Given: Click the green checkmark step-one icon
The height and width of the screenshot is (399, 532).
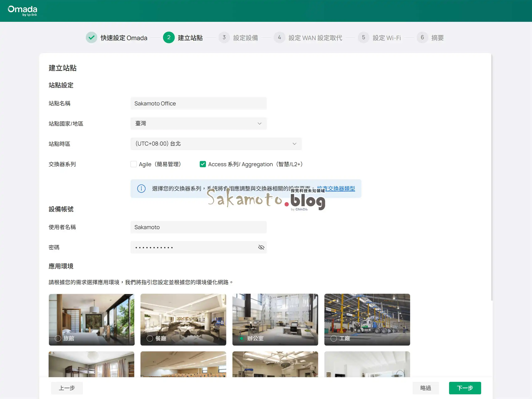Looking at the screenshot, I should pos(91,38).
